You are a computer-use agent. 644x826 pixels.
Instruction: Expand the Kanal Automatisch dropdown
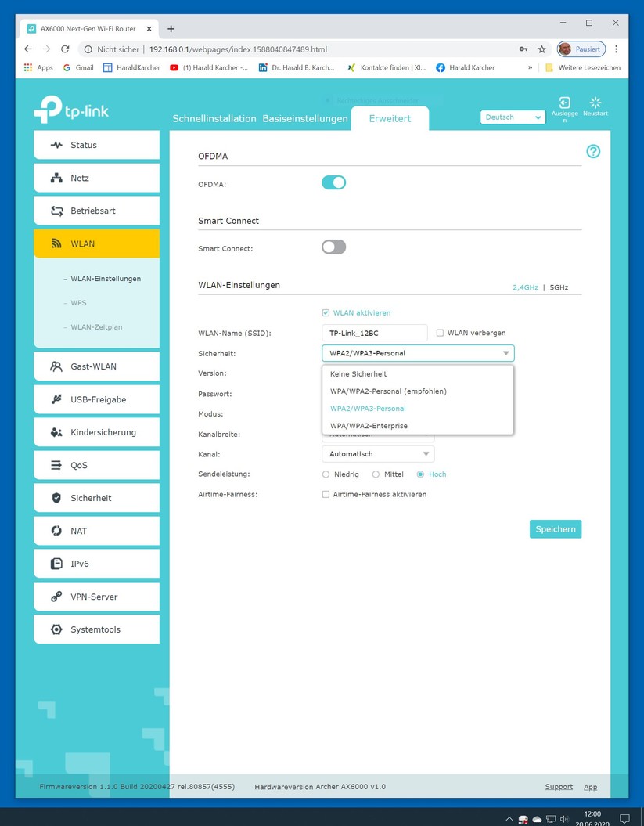tap(378, 453)
